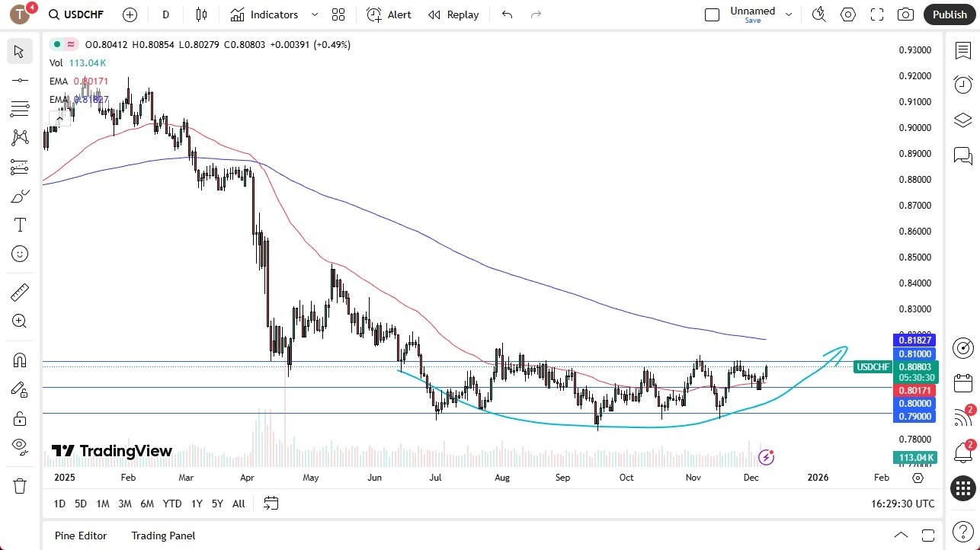Image resolution: width=980 pixels, height=550 pixels.
Task: Enable stay in drawing mode
Action: click(19, 389)
